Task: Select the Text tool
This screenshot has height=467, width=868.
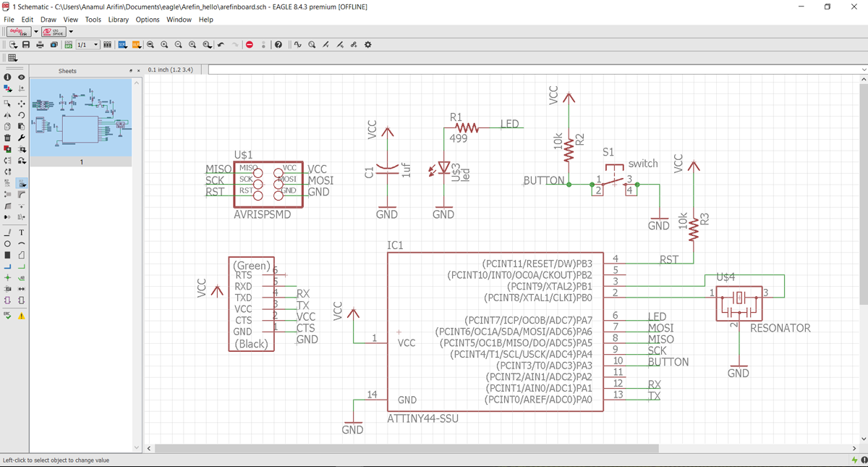Action: [22, 232]
